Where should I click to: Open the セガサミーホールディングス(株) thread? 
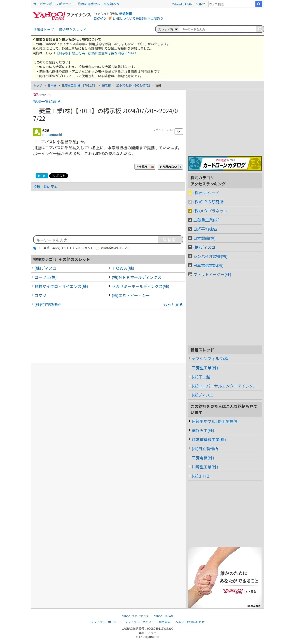141,286
